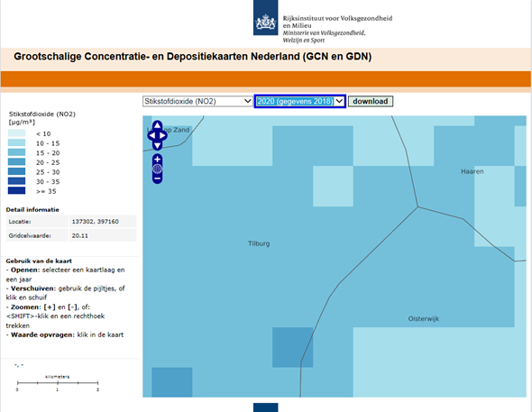Click the < 10 legend color swatch
This screenshot has height=412, width=532.
(x=16, y=133)
